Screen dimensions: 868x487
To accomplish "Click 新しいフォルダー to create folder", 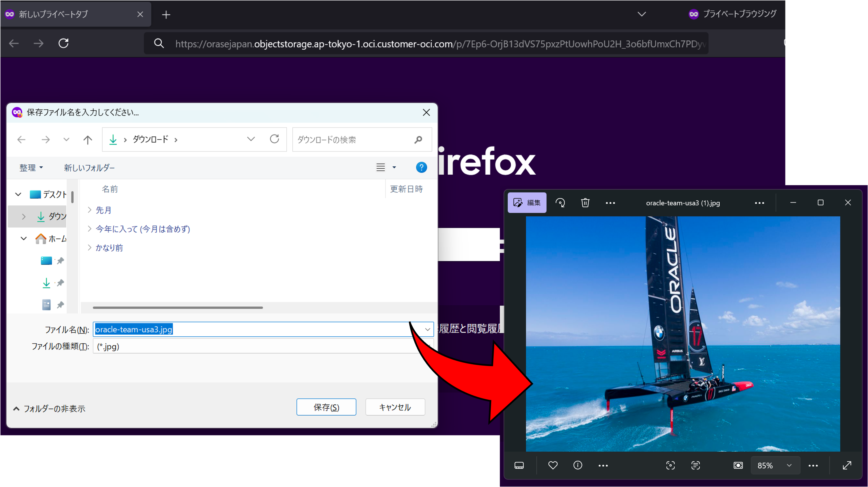I will (x=89, y=167).
